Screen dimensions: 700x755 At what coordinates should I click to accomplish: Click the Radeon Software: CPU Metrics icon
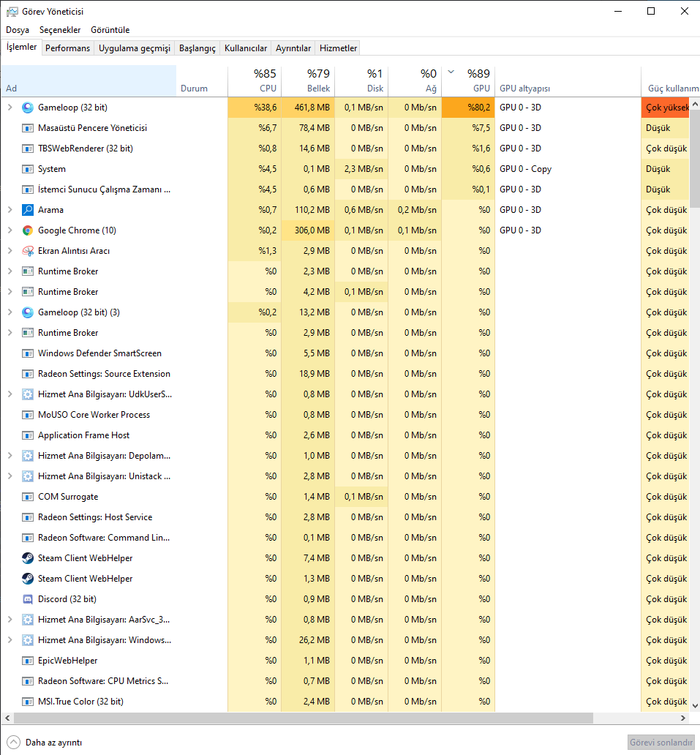28,681
